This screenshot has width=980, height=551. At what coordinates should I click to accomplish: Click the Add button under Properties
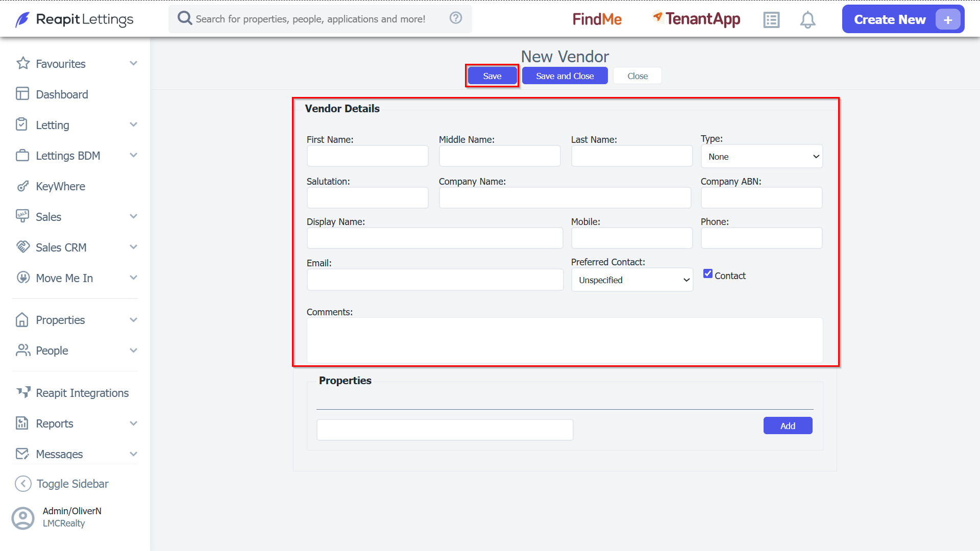[x=788, y=426]
